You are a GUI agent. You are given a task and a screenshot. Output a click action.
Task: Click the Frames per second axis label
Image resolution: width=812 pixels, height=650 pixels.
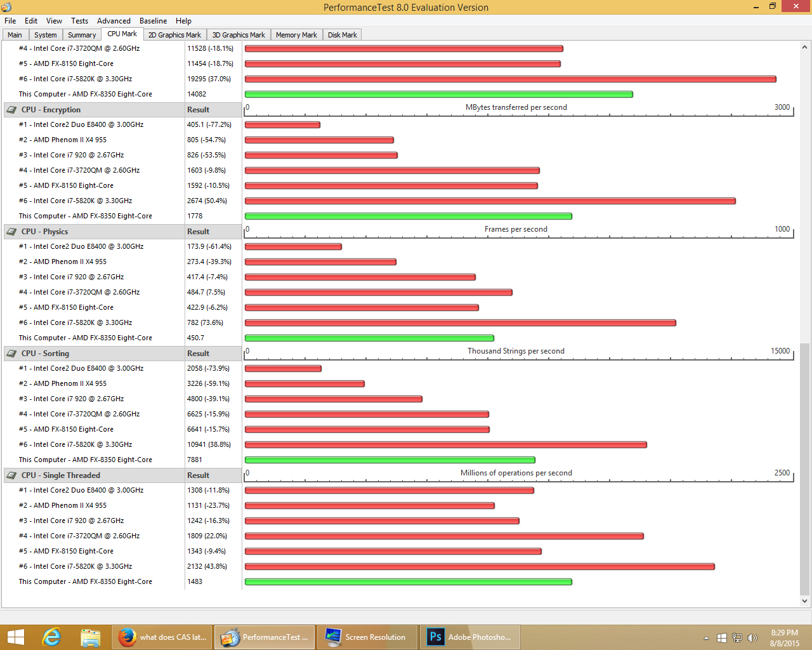(516, 229)
